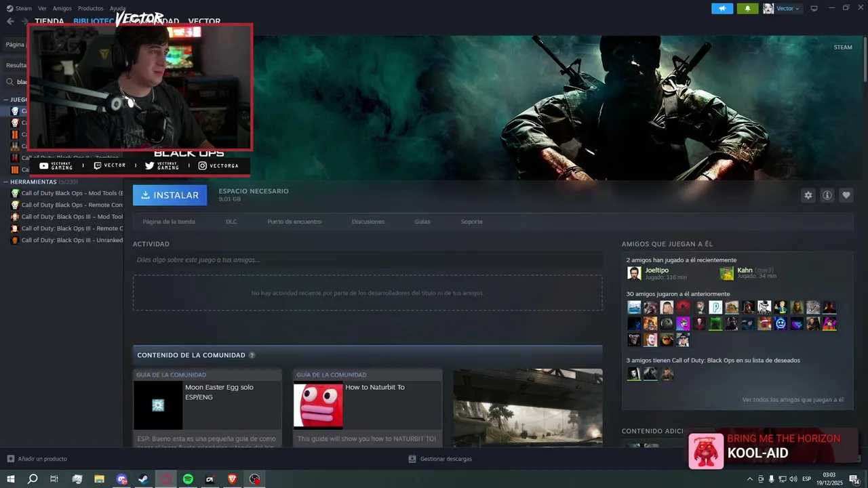Click the library search magnifier icon
This screenshot has height=488, width=868.
pyautogui.click(x=10, y=82)
